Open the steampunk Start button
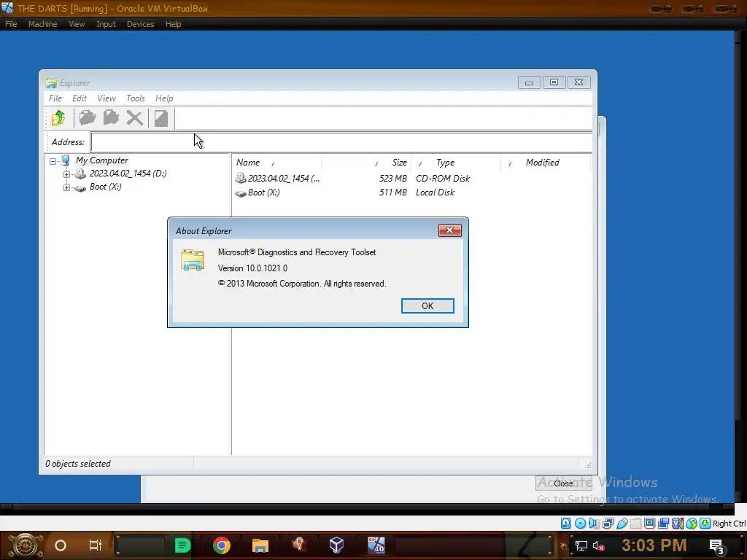747x560 pixels. tap(26, 545)
